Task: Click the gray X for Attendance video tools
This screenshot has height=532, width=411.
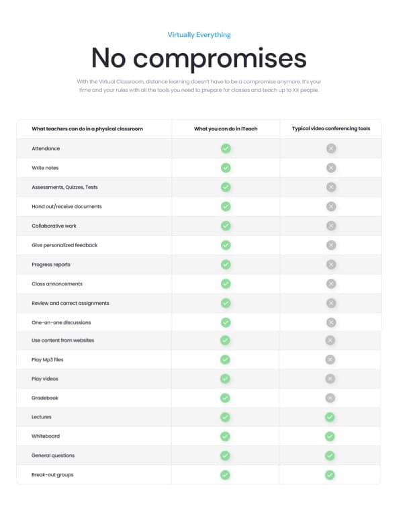Action: 330,148
